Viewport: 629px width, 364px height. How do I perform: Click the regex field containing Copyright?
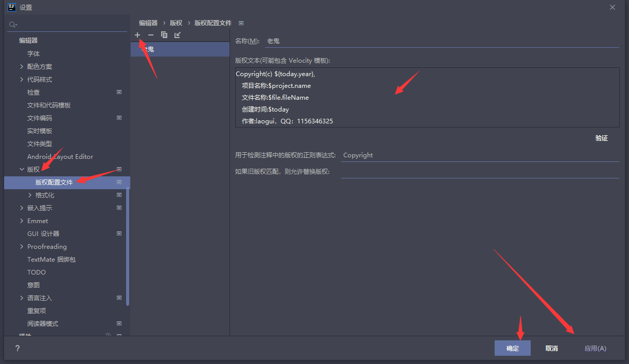click(x=479, y=155)
